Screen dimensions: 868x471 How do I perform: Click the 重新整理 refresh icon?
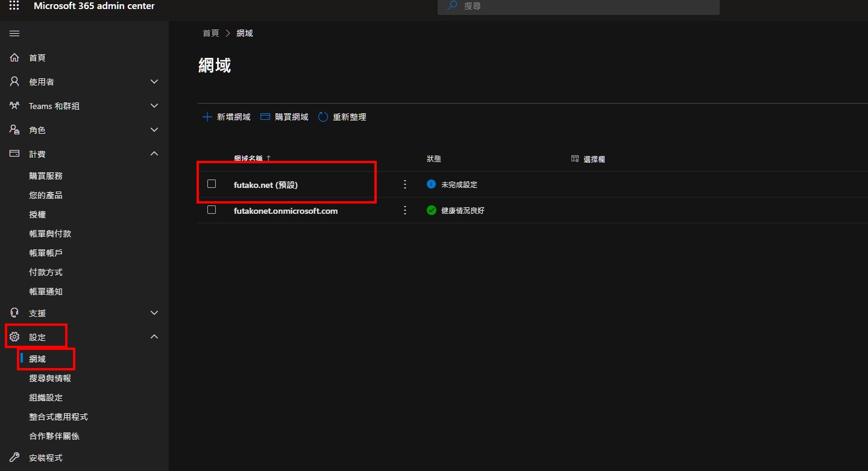click(x=323, y=117)
